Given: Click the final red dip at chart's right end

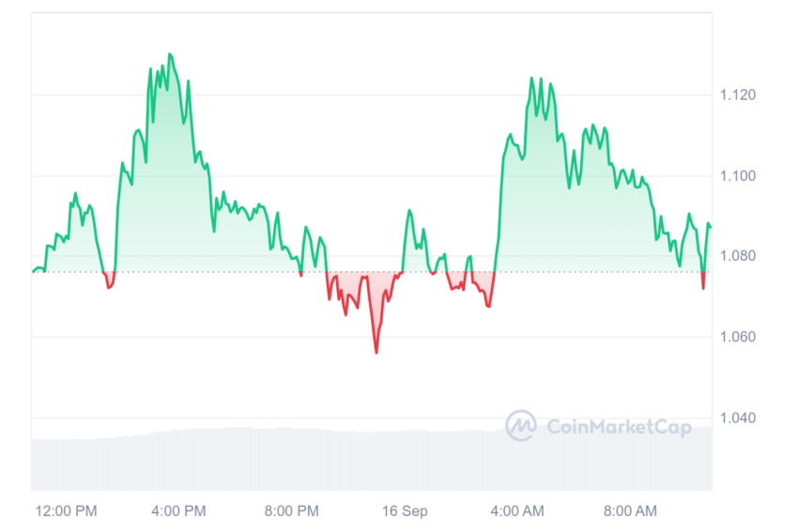Looking at the screenshot, I should [x=703, y=281].
